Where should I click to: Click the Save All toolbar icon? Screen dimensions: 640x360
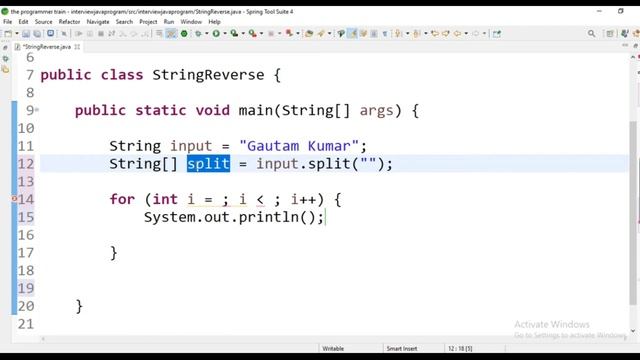coord(37,33)
